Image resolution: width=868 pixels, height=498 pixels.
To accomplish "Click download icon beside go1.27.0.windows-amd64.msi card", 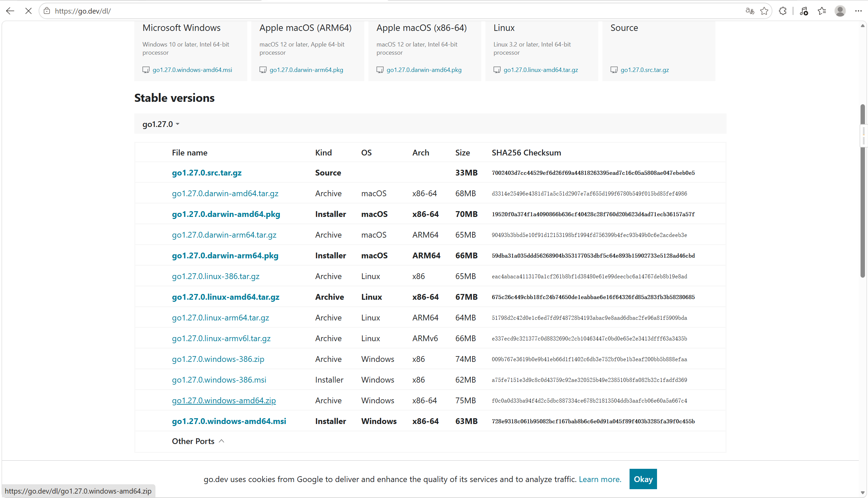I will point(146,70).
